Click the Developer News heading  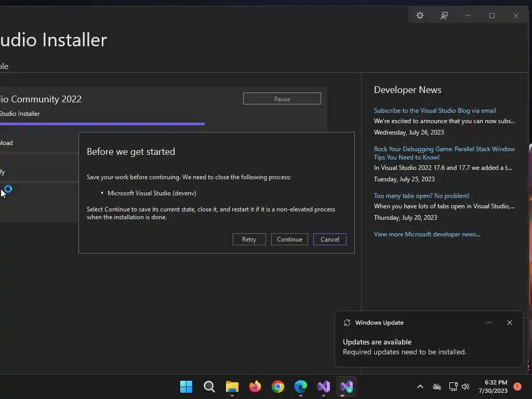[x=407, y=89]
